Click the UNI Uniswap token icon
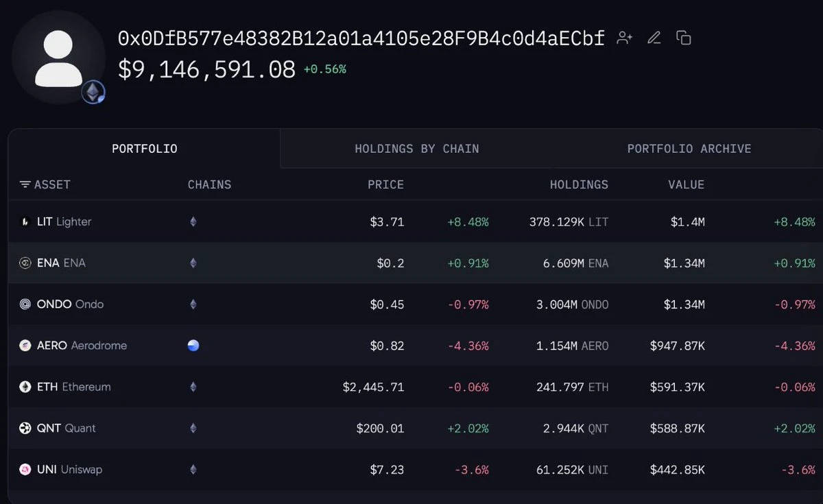The height and width of the screenshot is (504, 823). [25, 470]
